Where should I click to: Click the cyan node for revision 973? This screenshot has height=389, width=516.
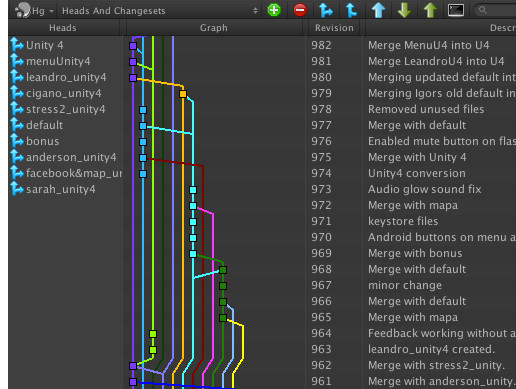193,190
